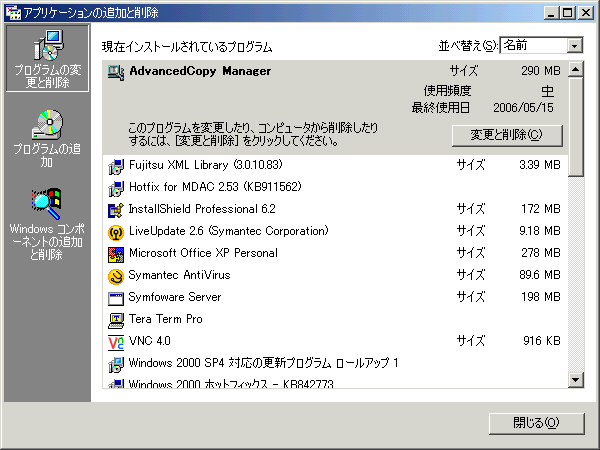Click the Tera Term Pro icon
Screen dimensions: 600x450
pos(116,321)
